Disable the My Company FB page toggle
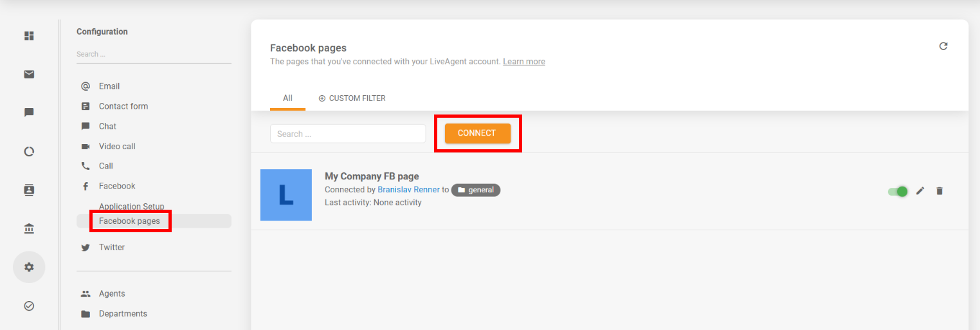Viewport: 980px width, 330px height. click(x=898, y=191)
